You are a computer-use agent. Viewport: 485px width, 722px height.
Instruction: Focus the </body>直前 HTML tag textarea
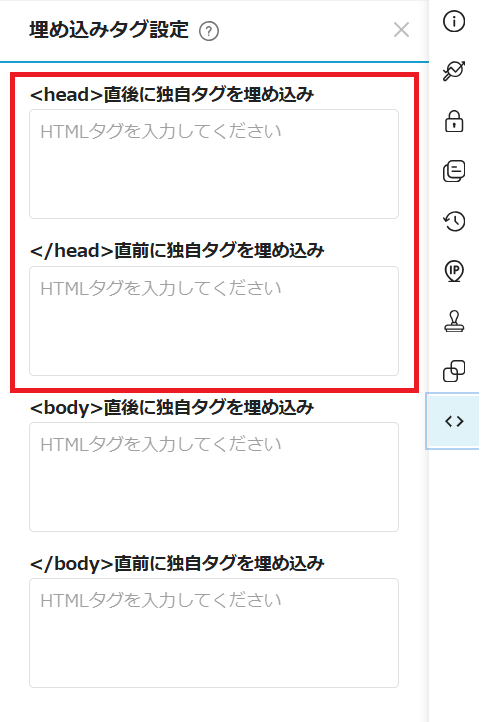214,633
